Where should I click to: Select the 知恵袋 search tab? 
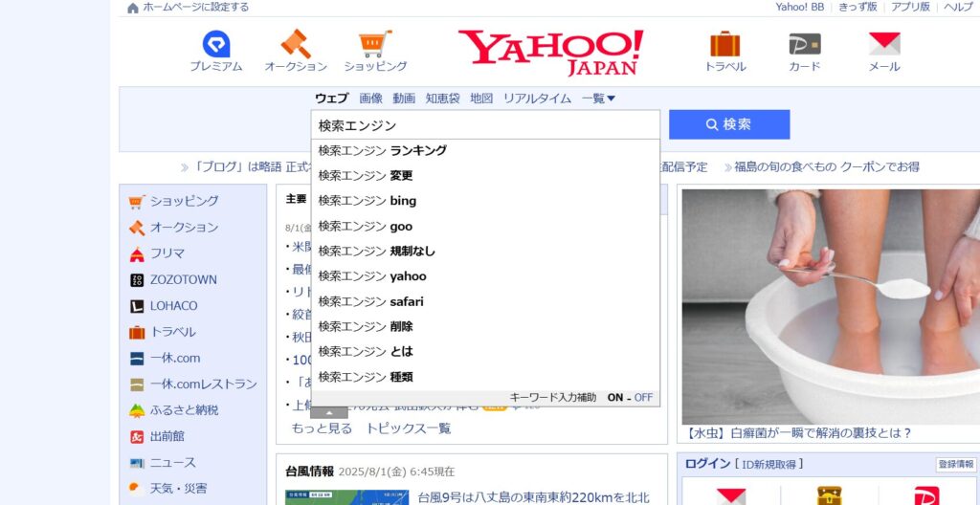click(x=442, y=99)
